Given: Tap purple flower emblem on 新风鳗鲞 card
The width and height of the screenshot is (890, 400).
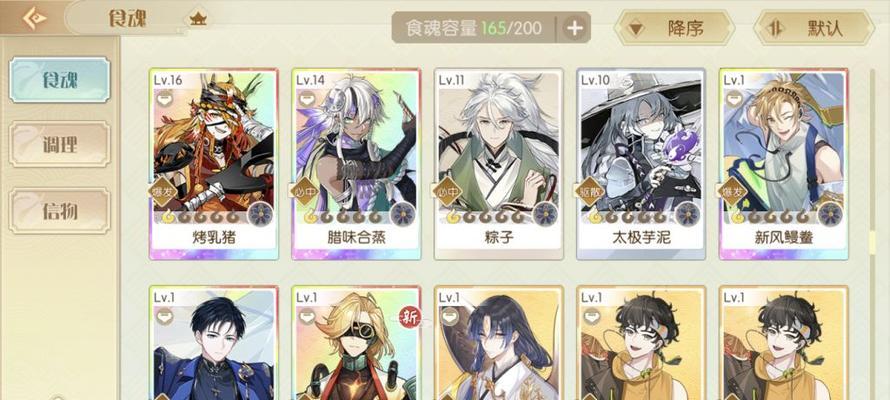Looking at the screenshot, I should click(x=830, y=214).
